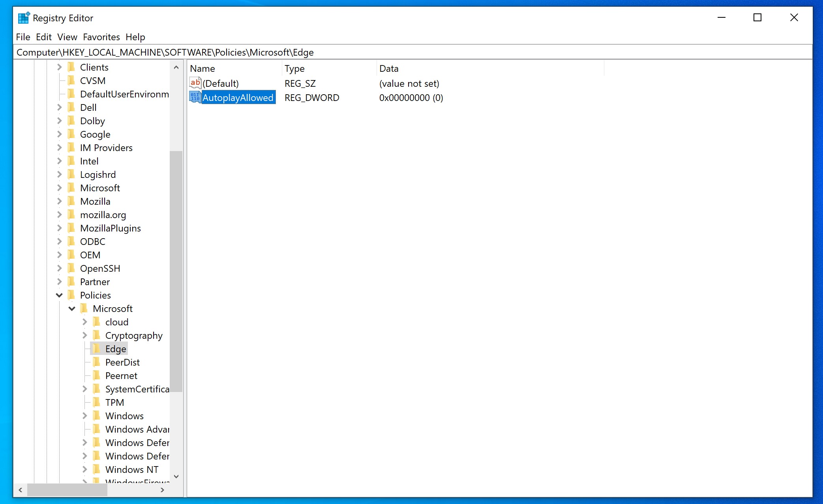Select the (Default) value name
Image resolution: width=823 pixels, height=504 pixels.
pyautogui.click(x=221, y=83)
